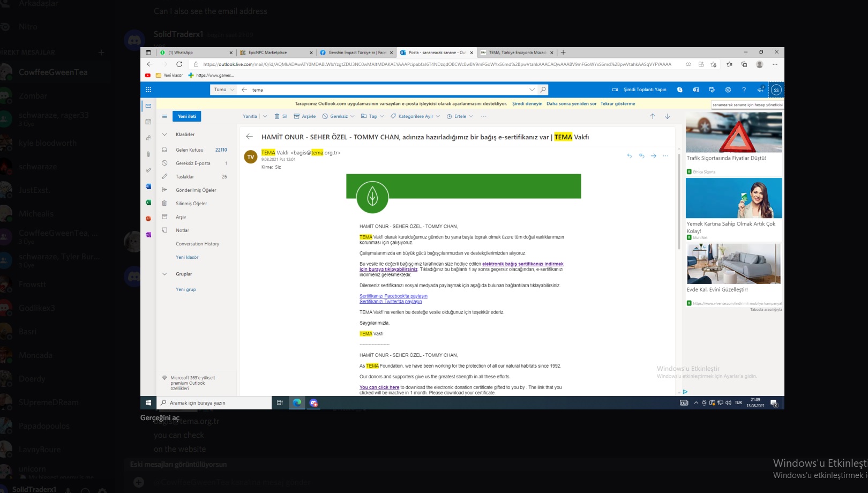The width and height of the screenshot is (868, 493).
Task: Collapse the Gruplar section
Action: click(x=164, y=274)
